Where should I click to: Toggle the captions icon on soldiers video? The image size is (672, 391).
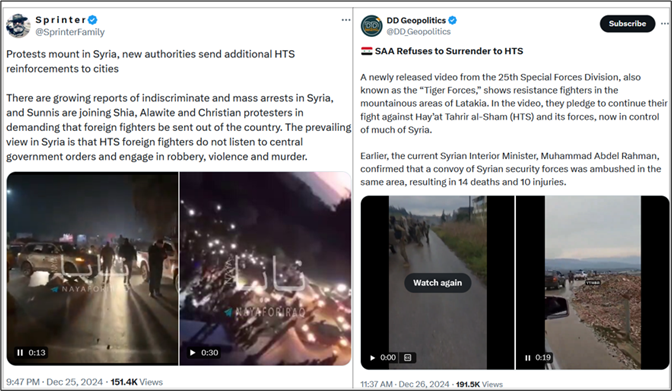408,358
